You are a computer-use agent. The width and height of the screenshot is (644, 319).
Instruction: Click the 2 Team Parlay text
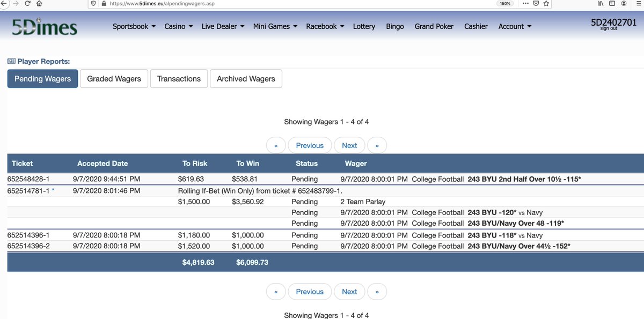362,202
